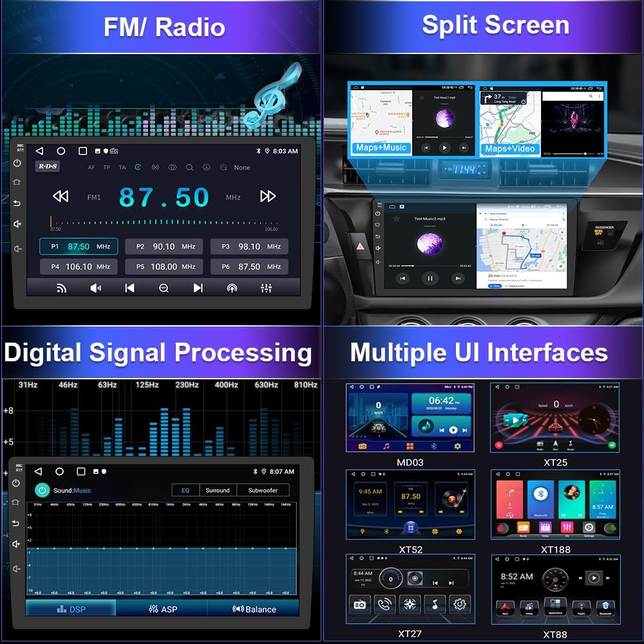Tap the power side button beside DSP screen

tap(16, 483)
